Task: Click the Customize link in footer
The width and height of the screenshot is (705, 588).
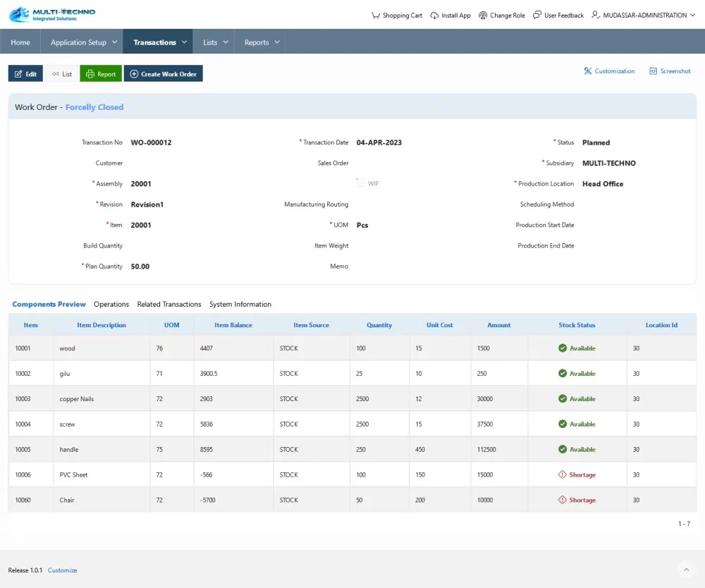Action: click(x=62, y=570)
